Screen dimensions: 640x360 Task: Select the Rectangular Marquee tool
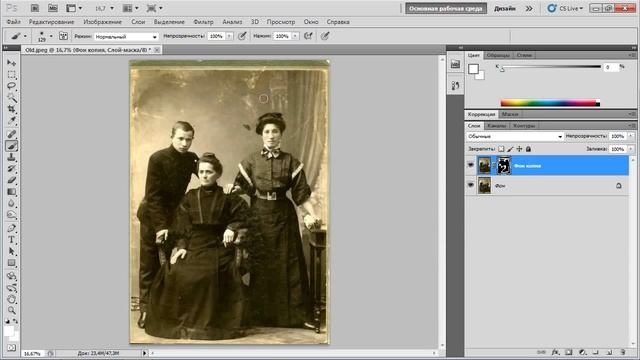click(x=11, y=75)
